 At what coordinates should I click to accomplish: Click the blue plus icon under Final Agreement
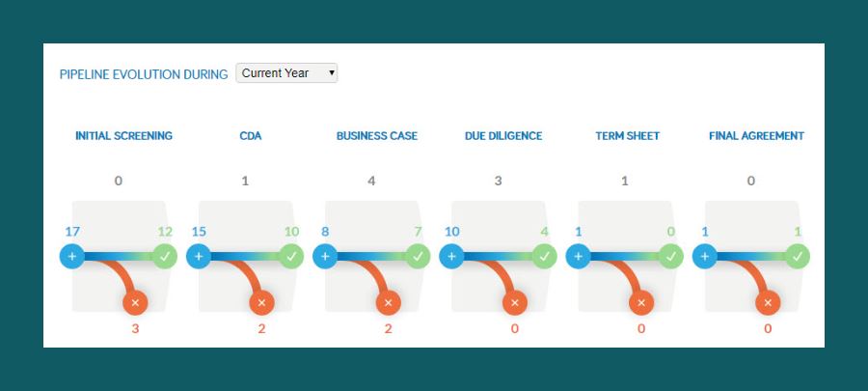click(705, 257)
